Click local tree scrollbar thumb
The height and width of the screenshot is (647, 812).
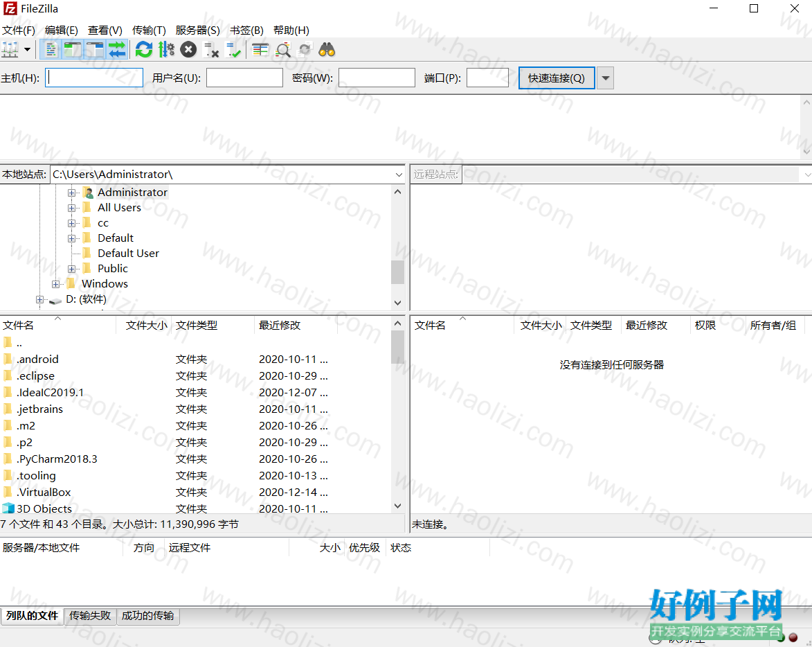pyautogui.click(x=397, y=272)
